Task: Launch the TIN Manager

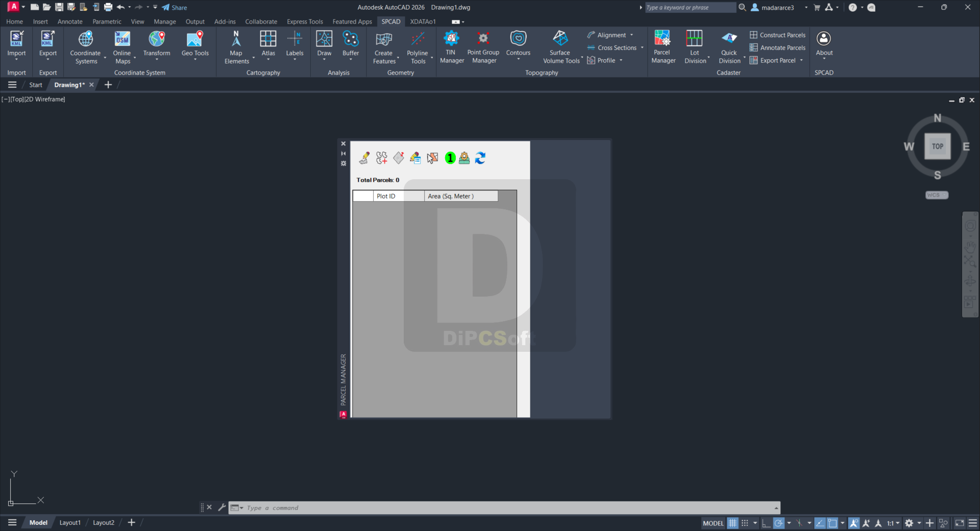Action: [452, 47]
